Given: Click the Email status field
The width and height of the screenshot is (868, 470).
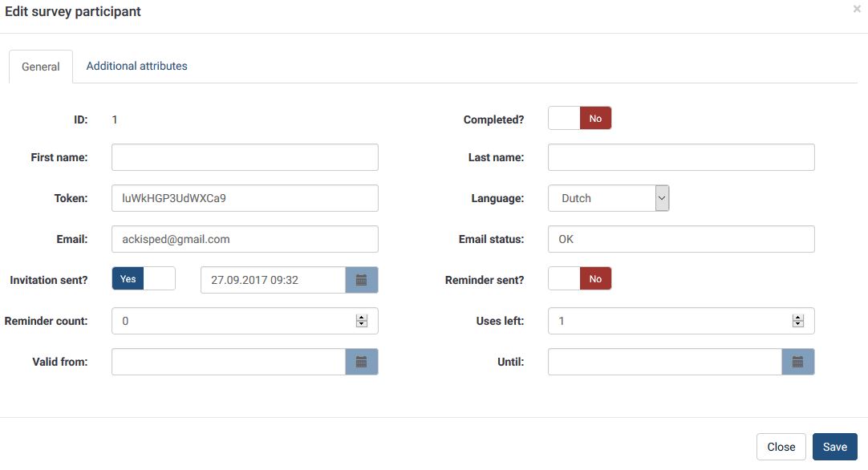Looking at the screenshot, I should [681, 239].
